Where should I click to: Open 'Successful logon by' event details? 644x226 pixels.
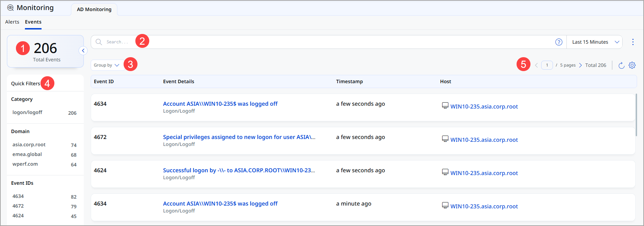pyautogui.click(x=239, y=170)
